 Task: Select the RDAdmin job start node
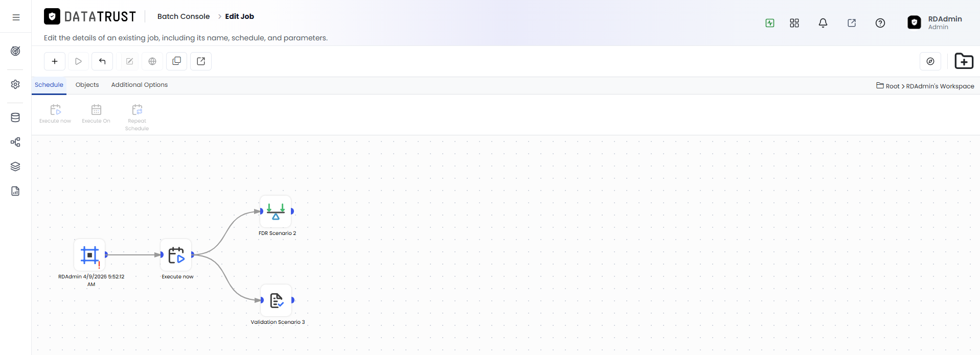pos(89,254)
